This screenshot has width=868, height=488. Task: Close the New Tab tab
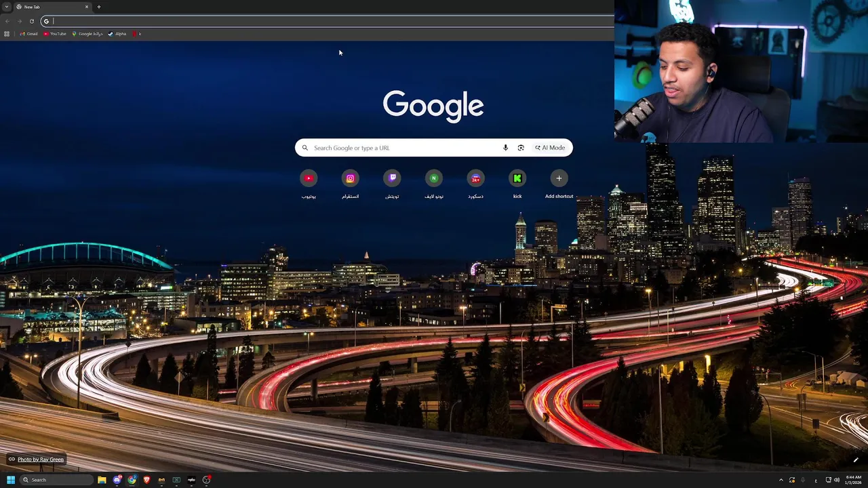coord(87,7)
